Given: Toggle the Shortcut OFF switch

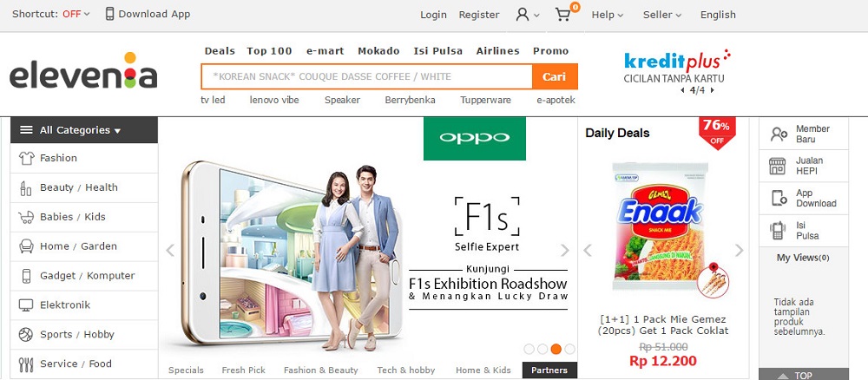Looking at the screenshot, I should [76, 14].
